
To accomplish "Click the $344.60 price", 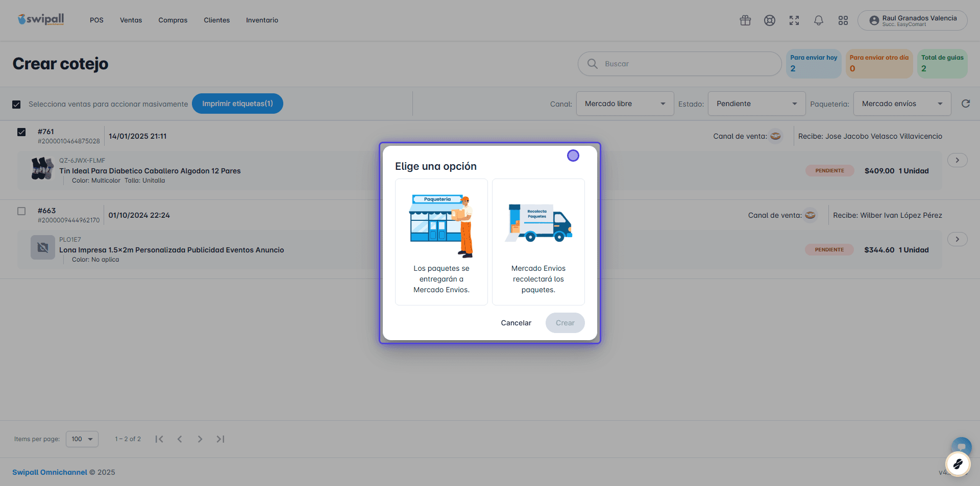I will 879,250.
